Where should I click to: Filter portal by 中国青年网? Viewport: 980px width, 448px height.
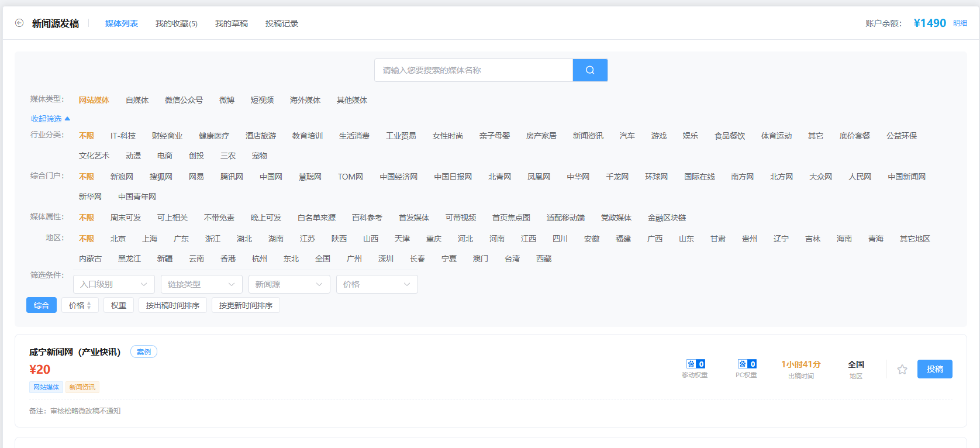[x=137, y=197]
